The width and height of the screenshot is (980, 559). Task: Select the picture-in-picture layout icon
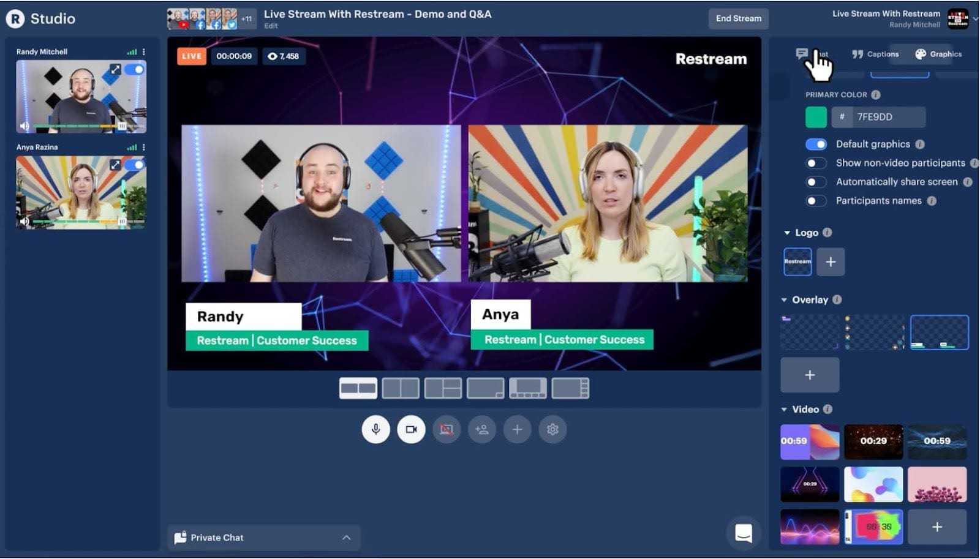click(x=485, y=388)
